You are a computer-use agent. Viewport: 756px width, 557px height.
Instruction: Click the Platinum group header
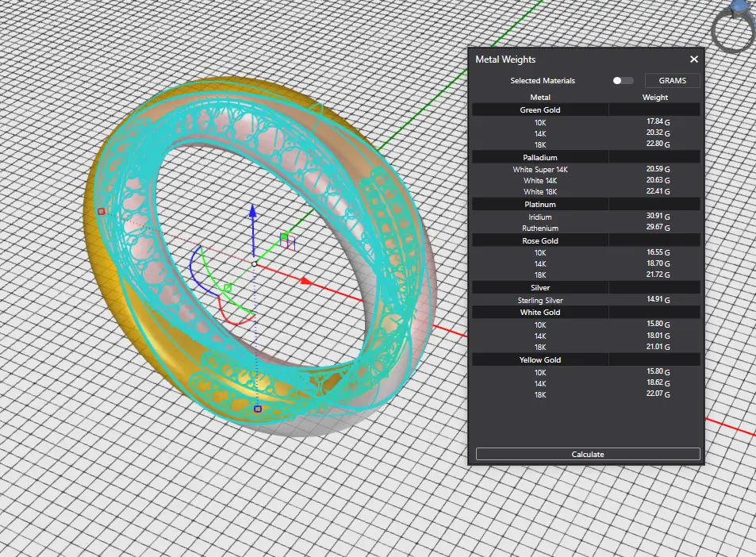tap(540, 205)
